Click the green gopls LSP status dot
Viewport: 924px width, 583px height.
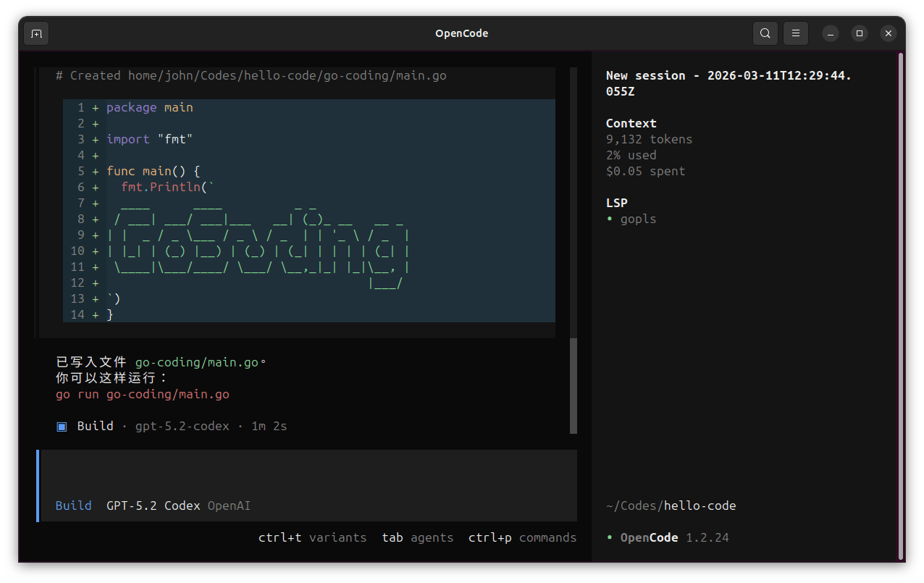(x=610, y=219)
